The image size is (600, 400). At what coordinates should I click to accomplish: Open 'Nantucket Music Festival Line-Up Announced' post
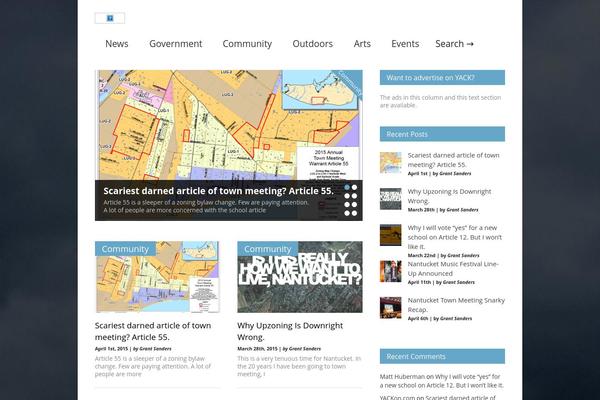[x=453, y=269]
